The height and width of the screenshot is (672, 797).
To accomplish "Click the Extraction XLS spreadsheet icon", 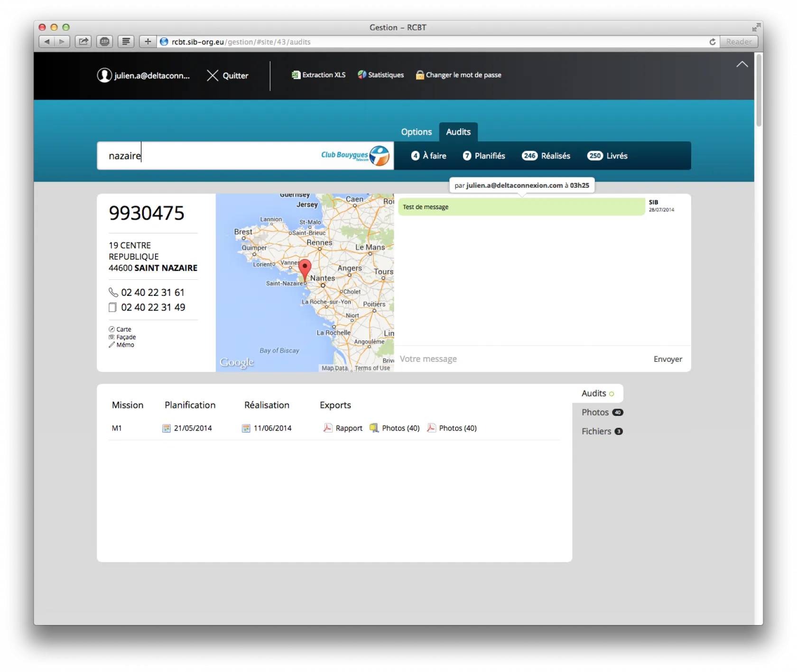I will click(296, 75).
